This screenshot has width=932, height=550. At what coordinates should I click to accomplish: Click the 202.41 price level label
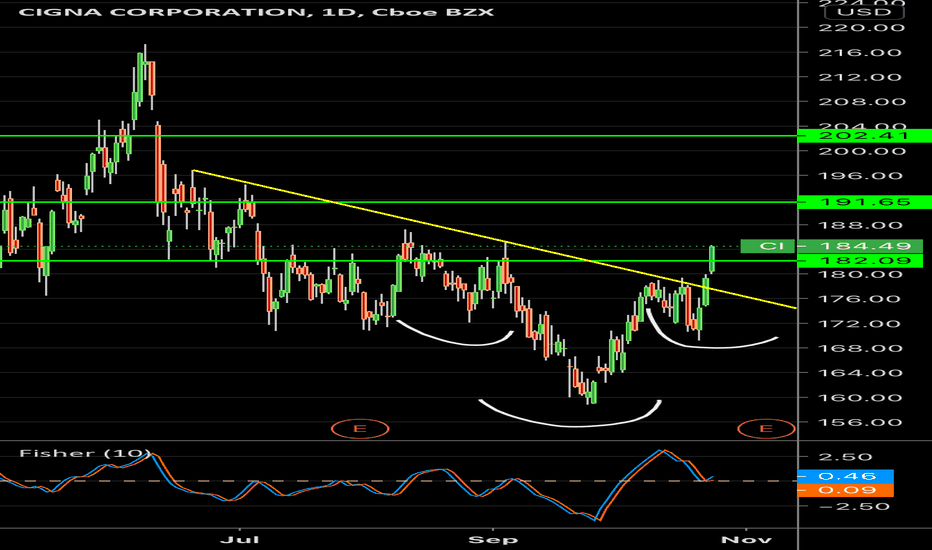pos(865,136)
